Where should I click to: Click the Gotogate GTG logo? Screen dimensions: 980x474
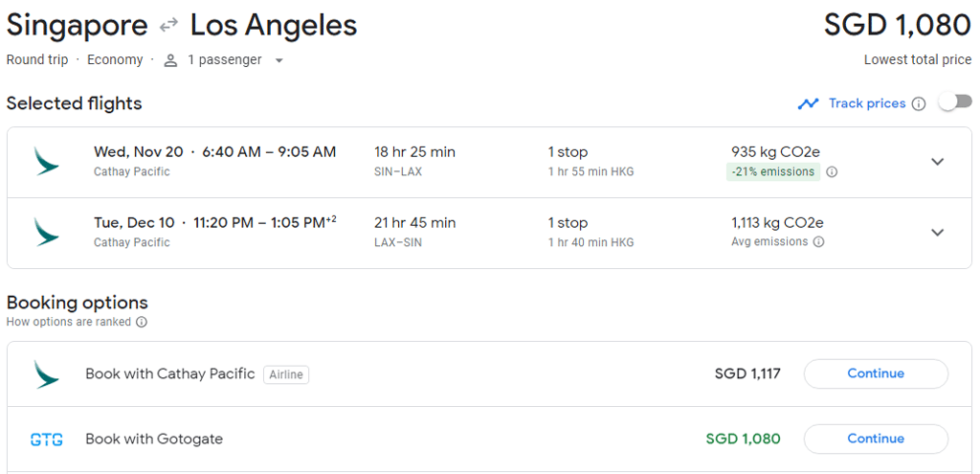click(x=46, y=440)
